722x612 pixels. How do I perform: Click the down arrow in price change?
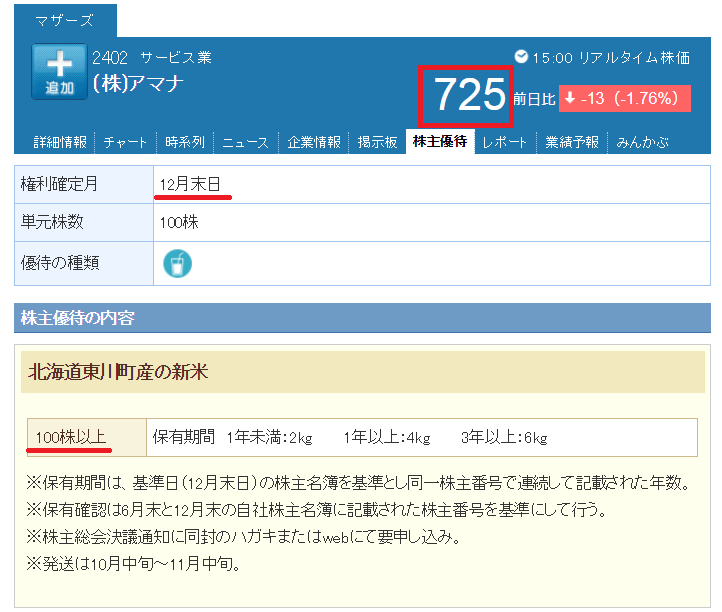click(x=570, y=98)
